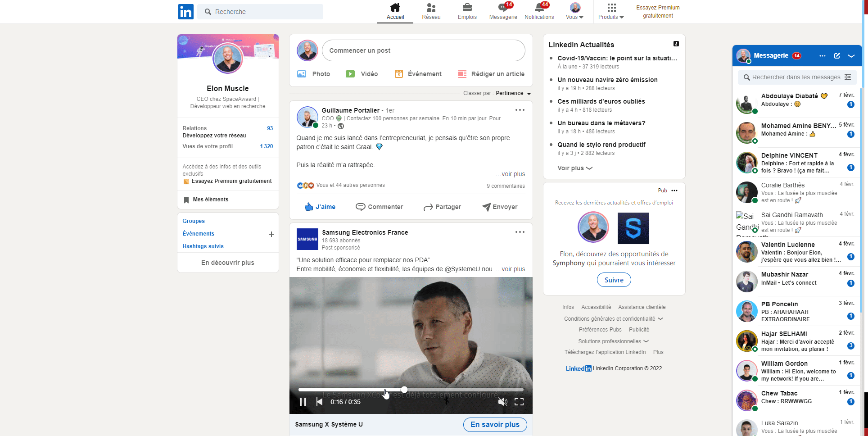This screenshot has height=436, width=868.
Task: Open Guillaume Portalier's profile picture
Action: click(307, 117)
